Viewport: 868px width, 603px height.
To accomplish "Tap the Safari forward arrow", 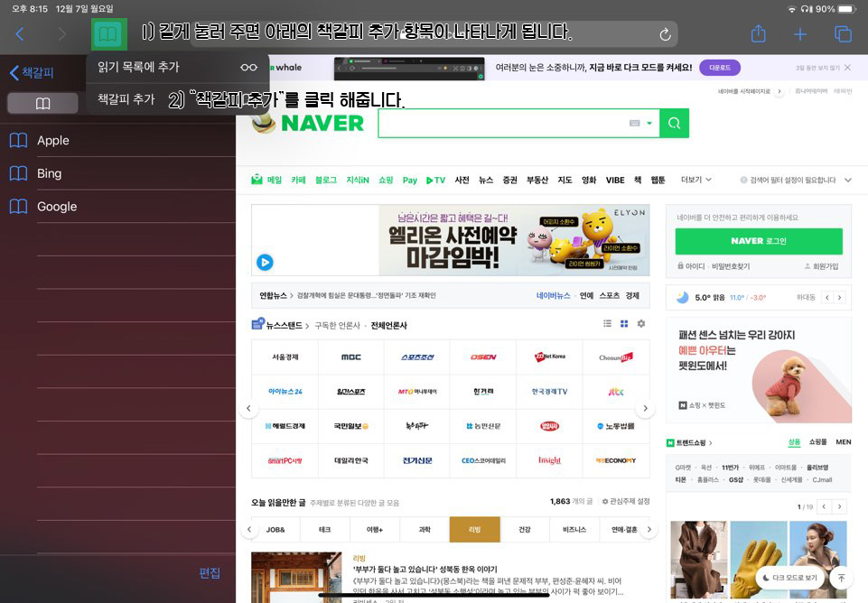I will pos(62,34).
